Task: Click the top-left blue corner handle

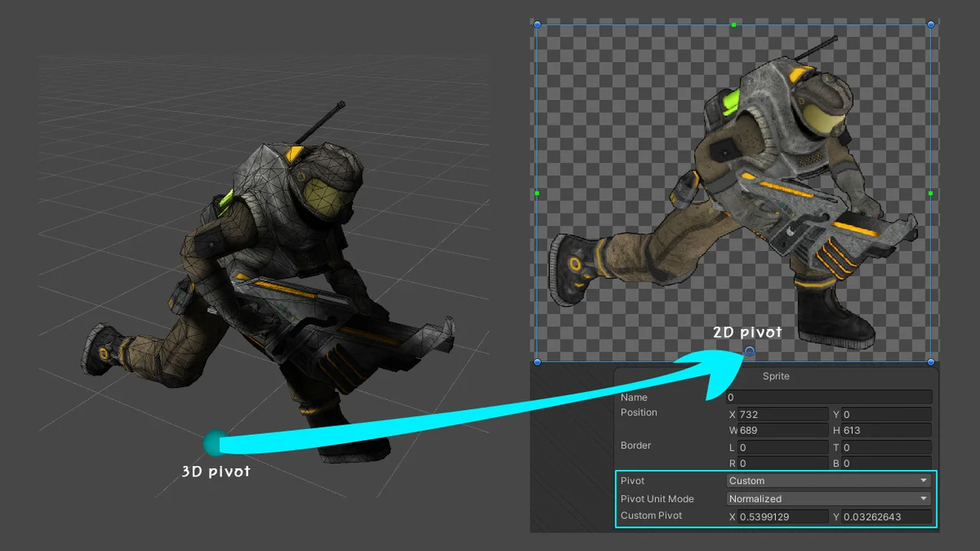Action: coord(537,24)
